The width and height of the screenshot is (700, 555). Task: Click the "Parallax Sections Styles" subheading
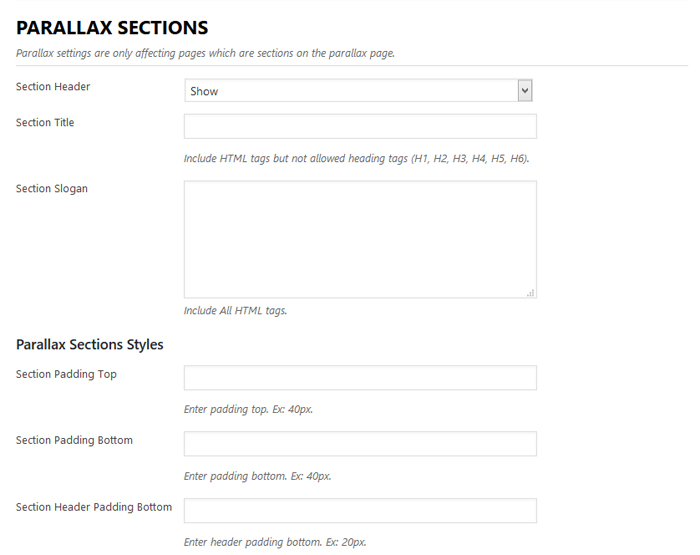click(x=90, y=345)
